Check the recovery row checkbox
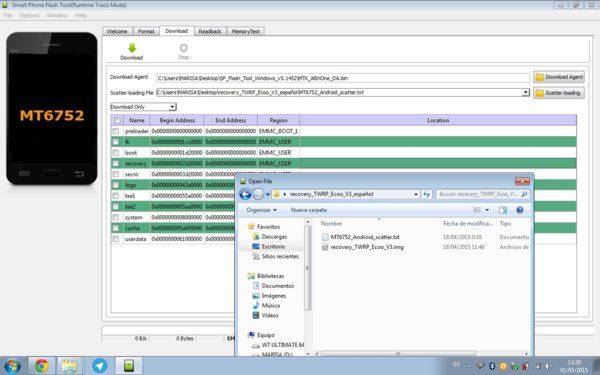 [x=116, y=163]
